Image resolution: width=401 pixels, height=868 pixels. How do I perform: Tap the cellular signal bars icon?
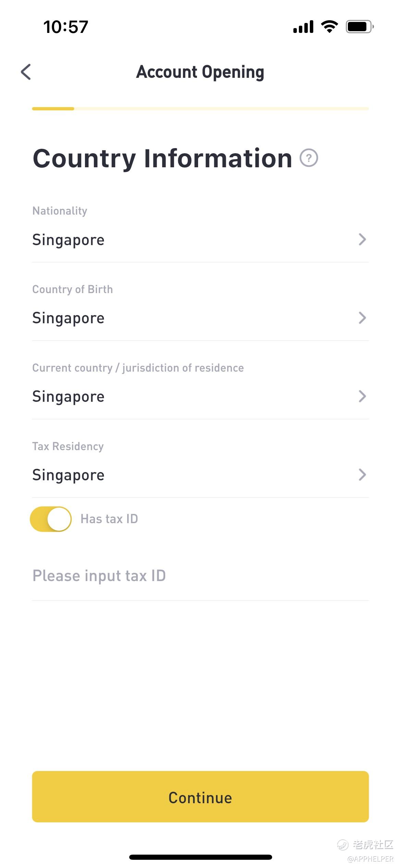pyautogui.click(x=303, y=27)
